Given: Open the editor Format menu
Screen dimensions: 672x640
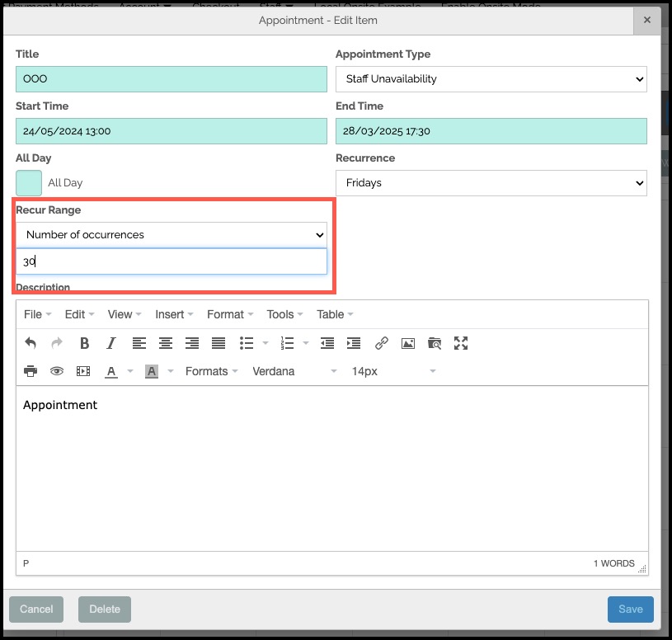Looking at the screenshot, I should (230, 314).
